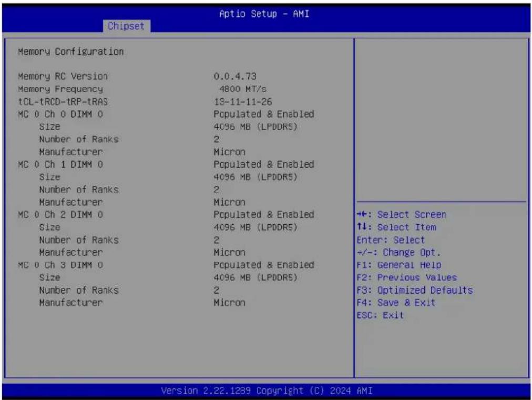The height and width of the screenshot is (400, 532).
Task: Select the Chipset tab
Action: [126, 26]
